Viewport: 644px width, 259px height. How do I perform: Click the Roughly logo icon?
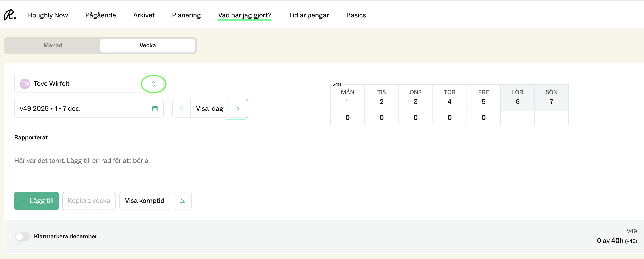[x=10, y=15]
